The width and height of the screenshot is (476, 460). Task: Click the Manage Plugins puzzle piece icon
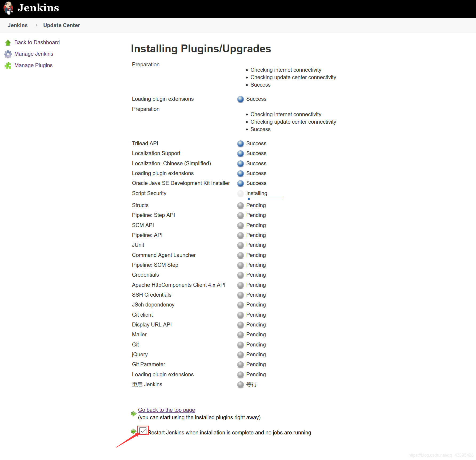[8, 66]
